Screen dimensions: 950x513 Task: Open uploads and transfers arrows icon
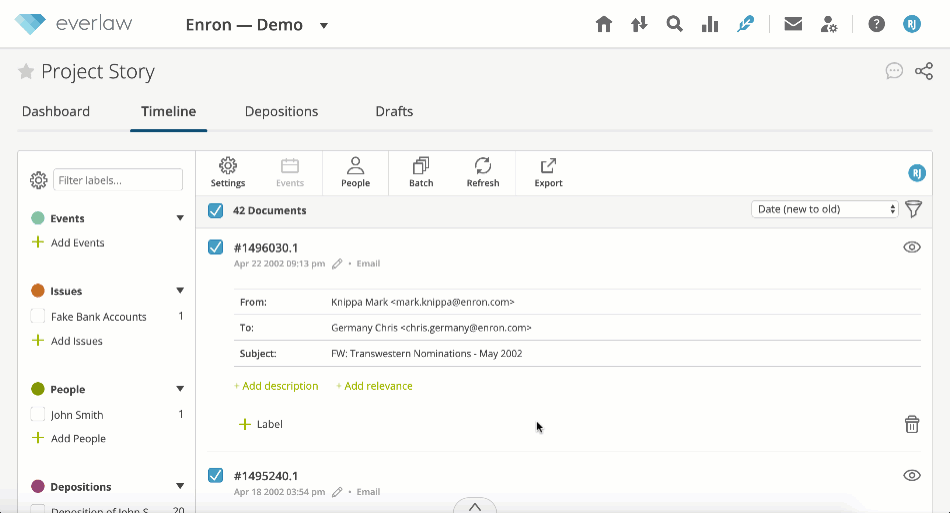click(639, 24)
